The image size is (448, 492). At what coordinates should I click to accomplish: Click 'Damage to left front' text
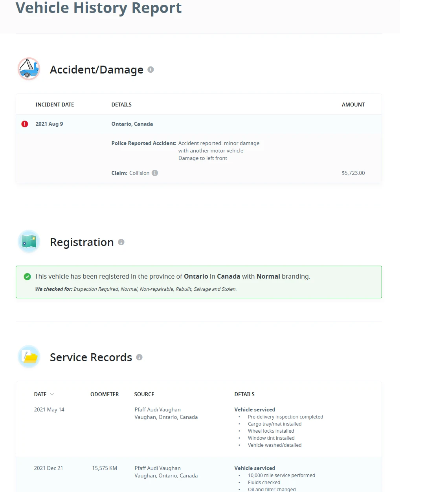click(203, 158)
